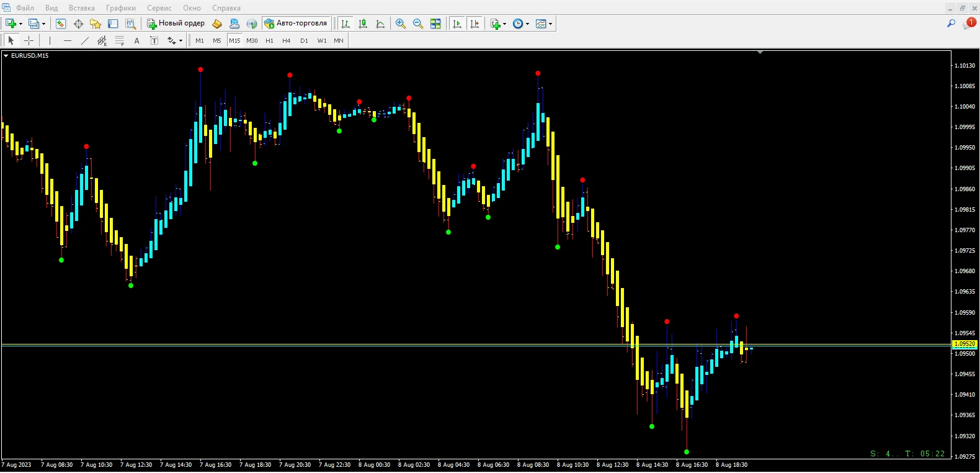The width and height of the screenshot is (980, 473).
Task: Switch to D1 timeframe
Action: pos(304,40)
